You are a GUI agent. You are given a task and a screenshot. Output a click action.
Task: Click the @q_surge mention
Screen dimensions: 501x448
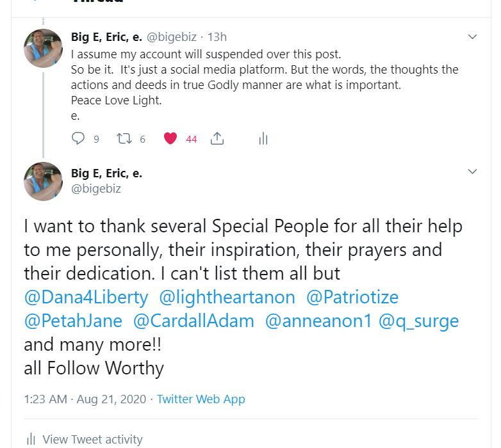(419, 321)
